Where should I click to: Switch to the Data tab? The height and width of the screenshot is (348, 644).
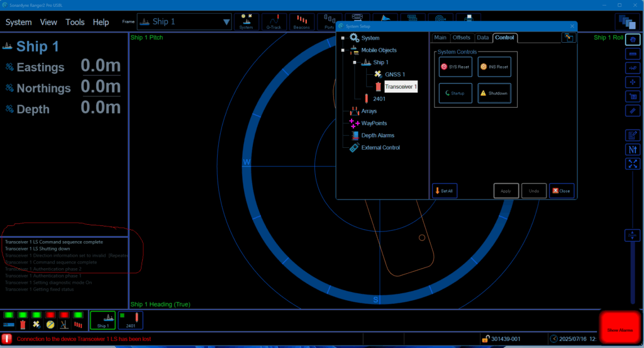482,37
